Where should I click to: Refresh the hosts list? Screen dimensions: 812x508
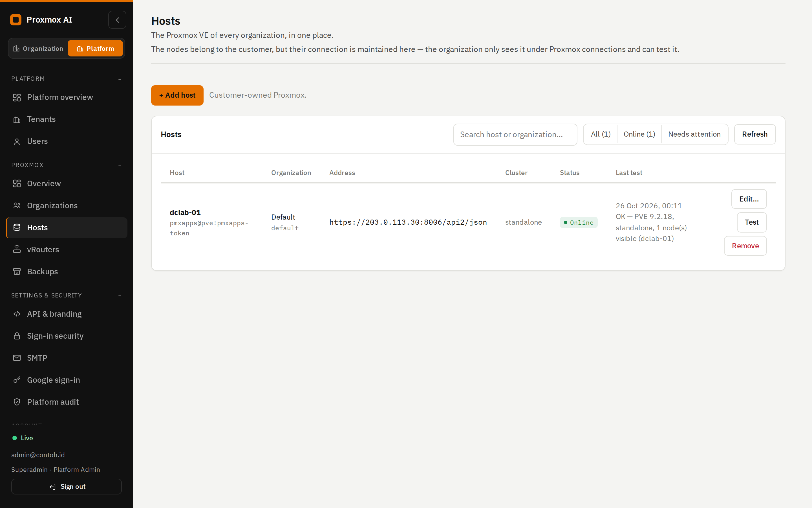coord(754,134)
